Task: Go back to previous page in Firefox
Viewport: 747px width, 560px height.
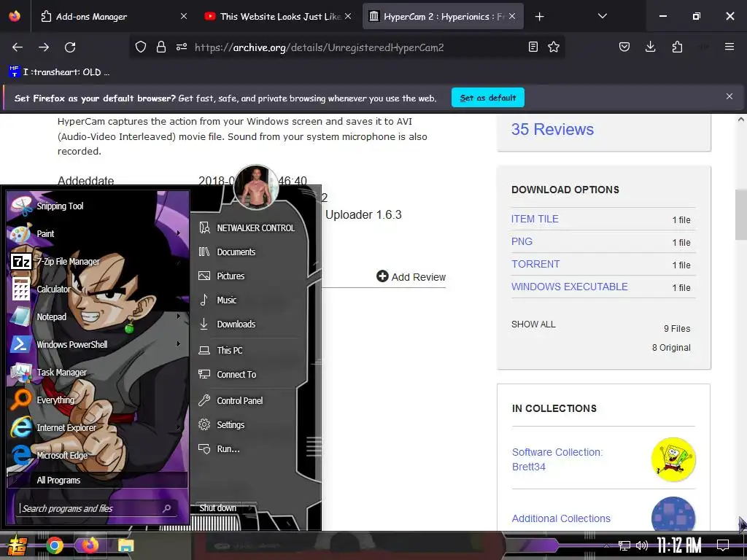Action: pyautogui.click(x=18, y=47)
